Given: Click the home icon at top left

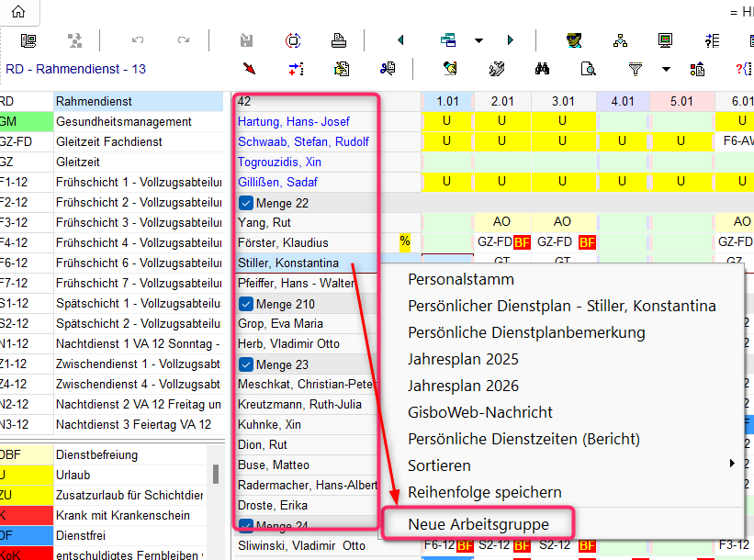Looking at the screenshot, I should point(17,12).
